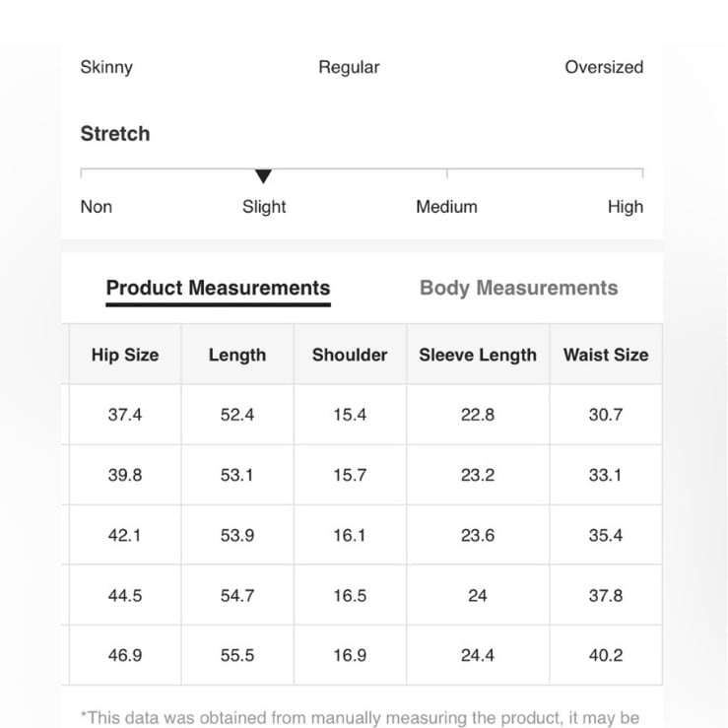The height and width of the screenshot is (728, 728).
Task: Click the Stretch section heading
Action: coord(115,134)
